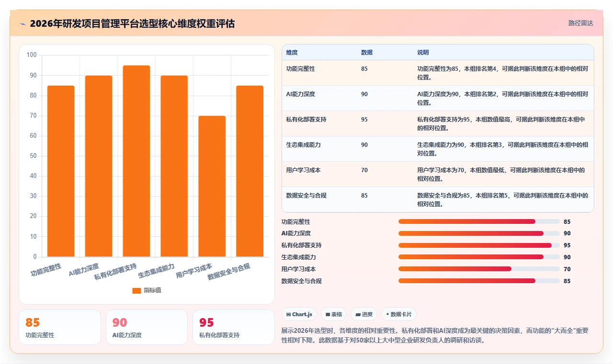613x364 pixels.
Task: Click the Chart.js tag
Action: click(x=299, y=314)
